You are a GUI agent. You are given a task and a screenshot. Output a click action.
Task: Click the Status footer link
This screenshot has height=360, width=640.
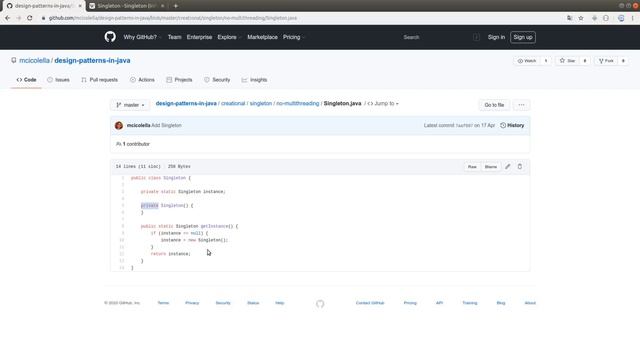pyautogui.click(x=253, y=303)
